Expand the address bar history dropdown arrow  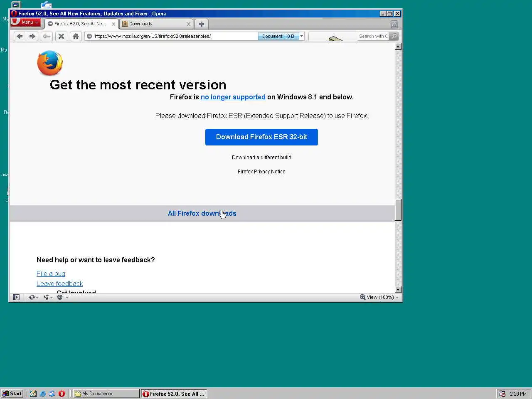coord(302,36)
